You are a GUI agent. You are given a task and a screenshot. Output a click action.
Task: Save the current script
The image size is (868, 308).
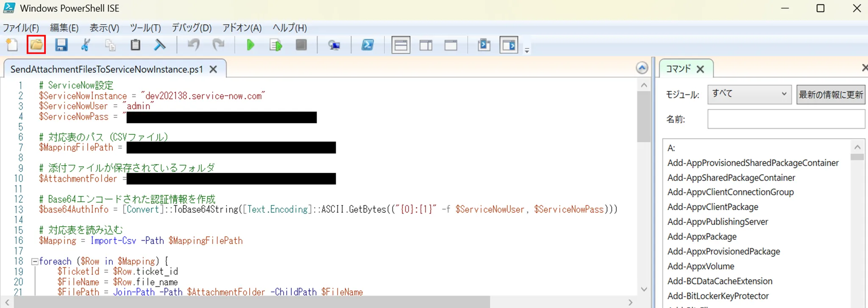coord(61,44)
